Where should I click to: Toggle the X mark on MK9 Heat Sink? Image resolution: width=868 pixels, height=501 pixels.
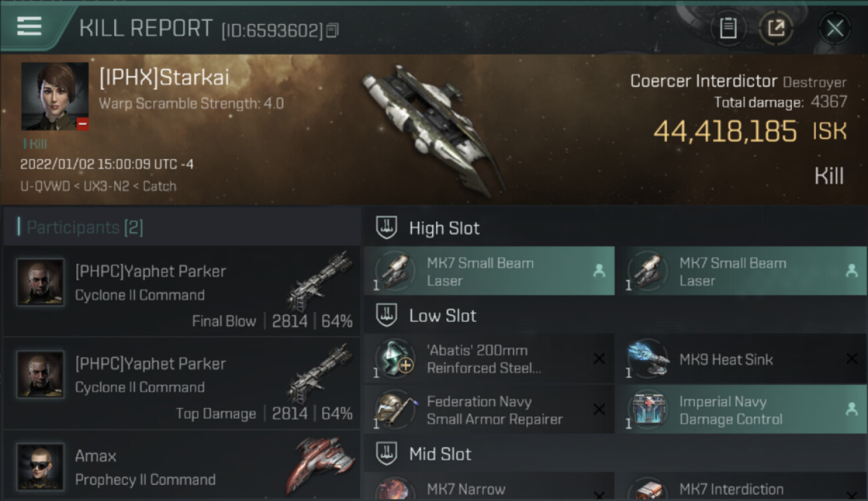click(x=851, y=359)
